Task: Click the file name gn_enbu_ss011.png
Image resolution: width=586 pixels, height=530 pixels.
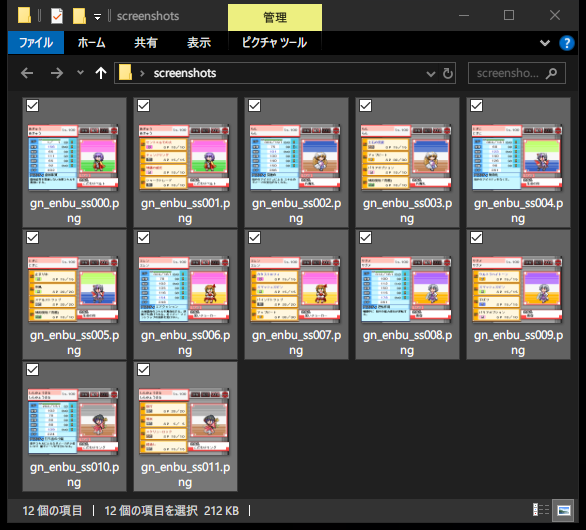Action: 185,475
